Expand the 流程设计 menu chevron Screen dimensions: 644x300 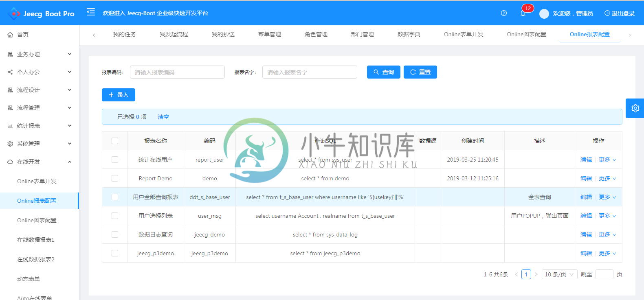click(x=70, y=90)
